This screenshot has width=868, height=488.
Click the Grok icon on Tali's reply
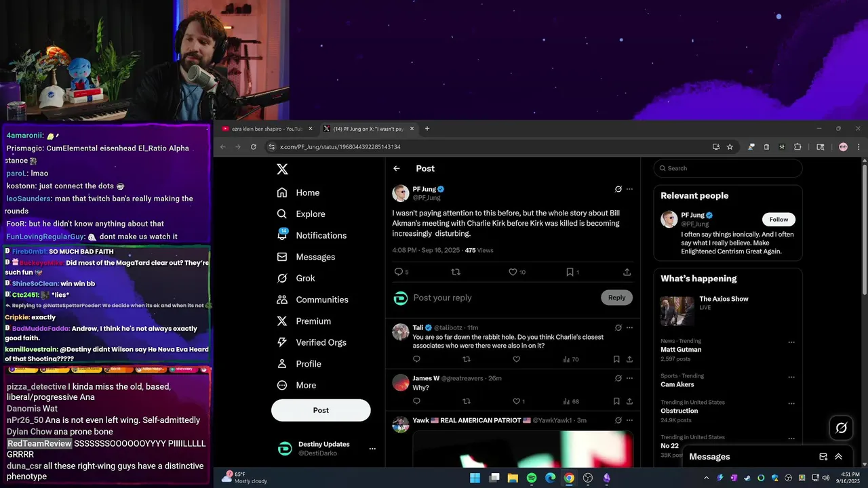618,327
